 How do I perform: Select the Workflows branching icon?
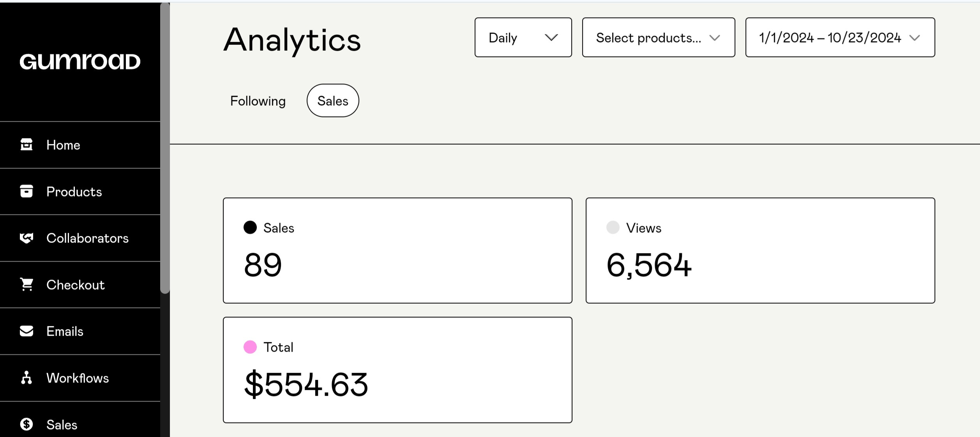click(x=26, y=377)
